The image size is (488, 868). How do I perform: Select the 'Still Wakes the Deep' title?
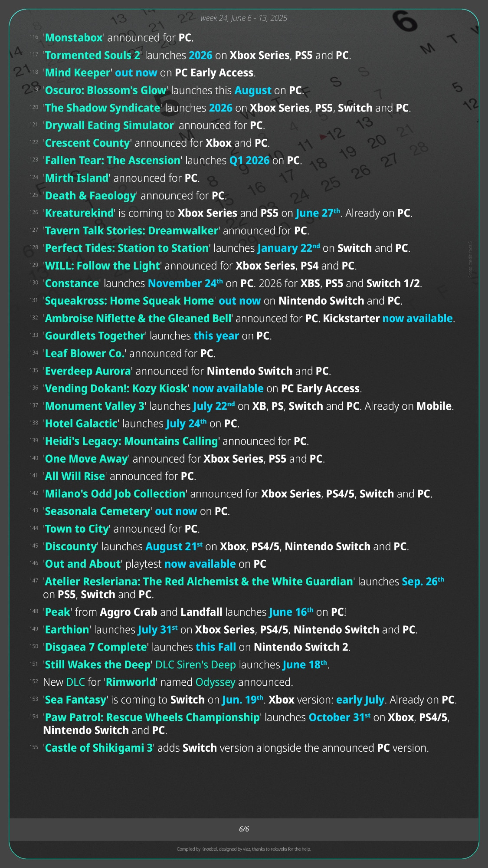(x=98, y=664)
